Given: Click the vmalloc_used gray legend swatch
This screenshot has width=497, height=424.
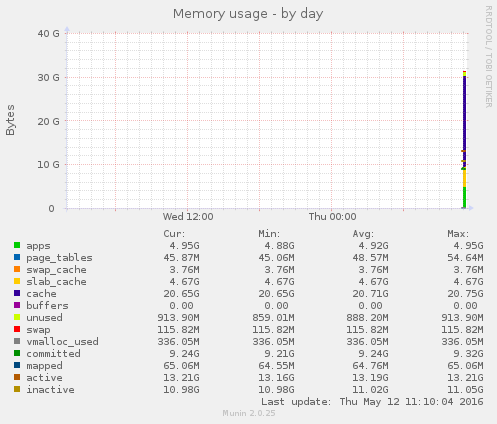Looking at the screenshot, I should click(17, 341).
